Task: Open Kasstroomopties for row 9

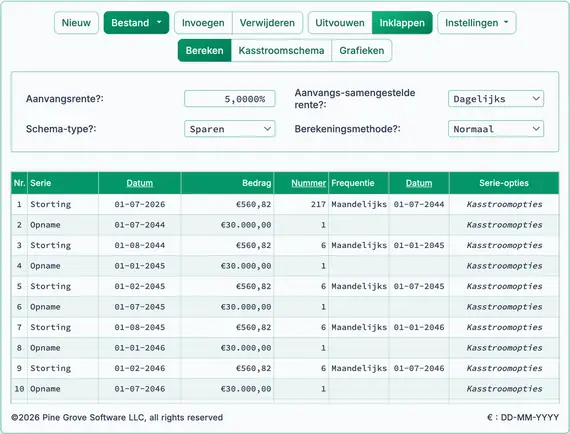Action: tap(504, 368)
